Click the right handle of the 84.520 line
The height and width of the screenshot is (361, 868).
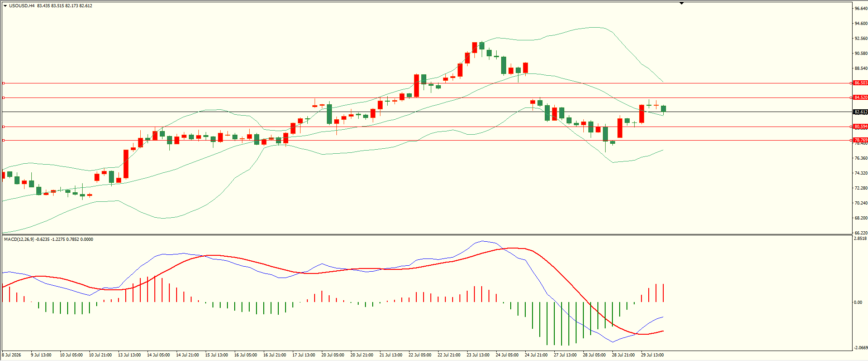coord(851,98)
